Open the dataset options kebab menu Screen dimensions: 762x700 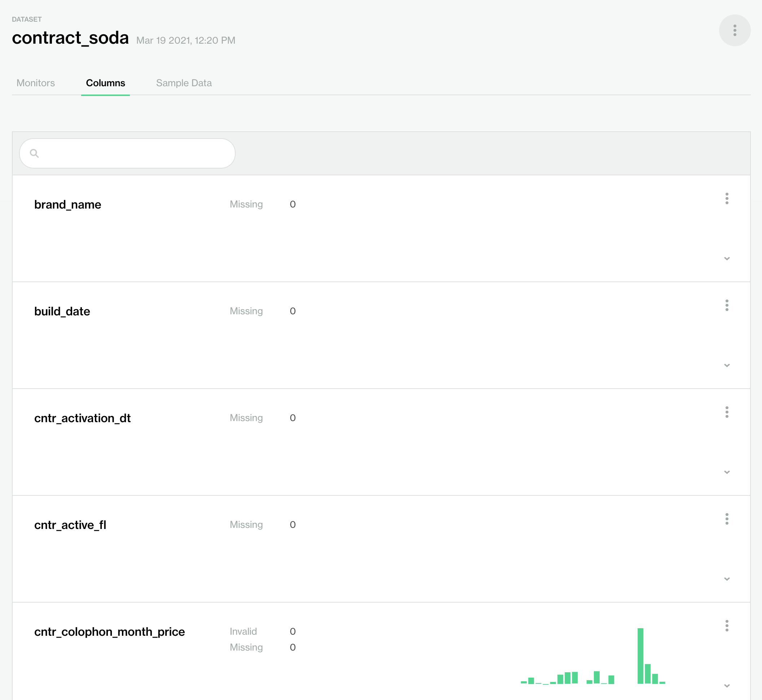point(735,30)
